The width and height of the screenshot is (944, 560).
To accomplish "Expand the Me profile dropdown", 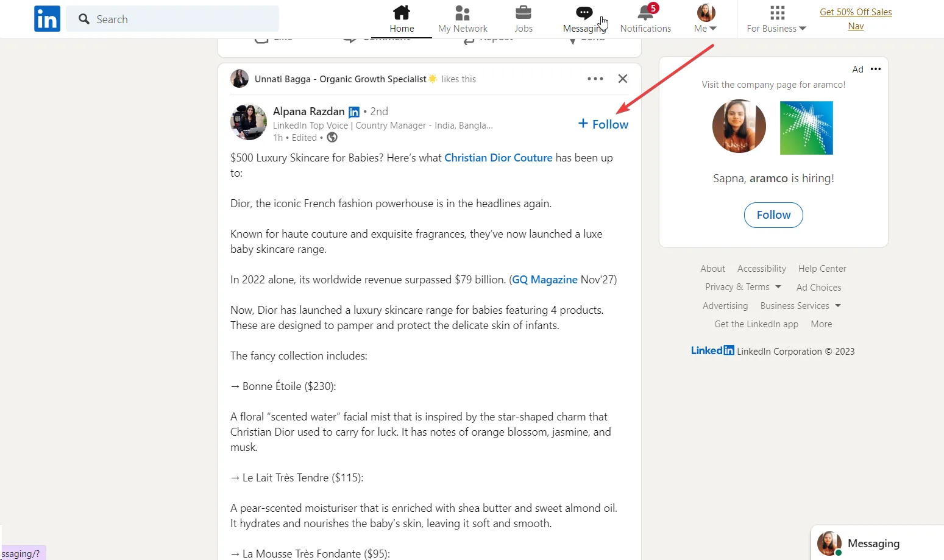I will pos(706,19).
